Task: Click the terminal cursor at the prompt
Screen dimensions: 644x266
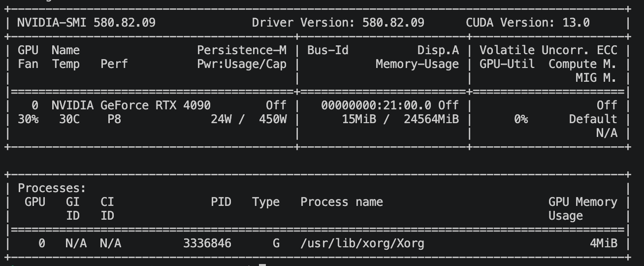Action: coord(263,265)
